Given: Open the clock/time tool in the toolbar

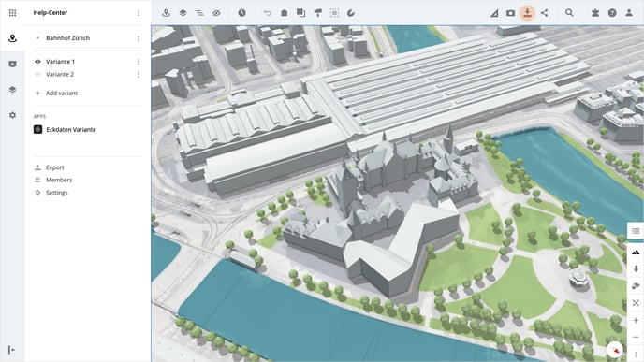Looking at the screenshot, I should click(241, 13).
